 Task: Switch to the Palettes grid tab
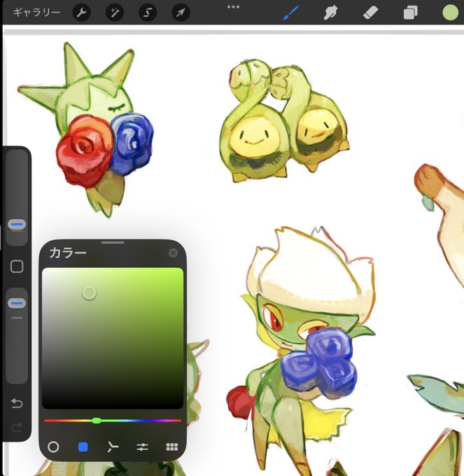(x=172, y=447)
